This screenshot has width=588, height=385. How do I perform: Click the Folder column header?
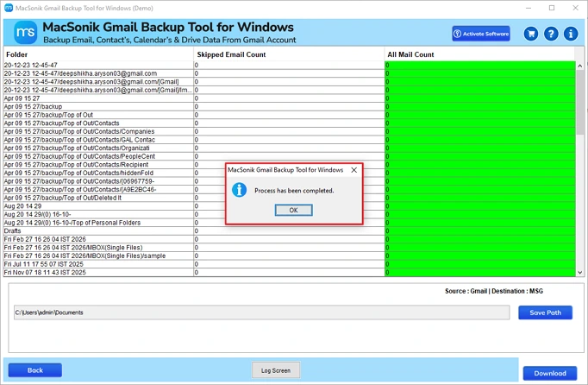pos(98,54)
